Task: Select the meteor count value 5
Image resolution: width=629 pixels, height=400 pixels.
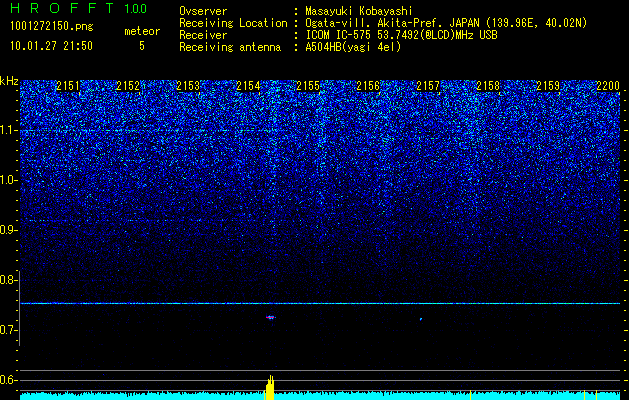Action: [x=142, y=46]
